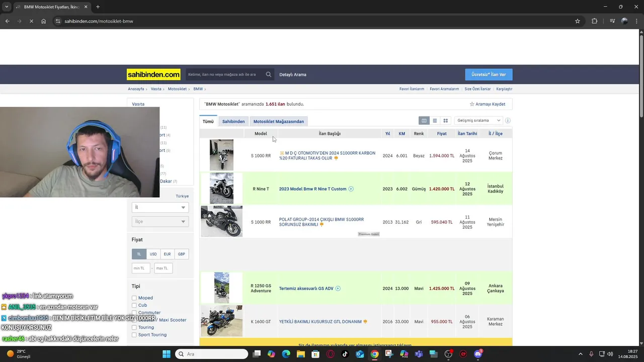Click the search keyword input field
Viewport: 644px width, 362px height.
224,74
